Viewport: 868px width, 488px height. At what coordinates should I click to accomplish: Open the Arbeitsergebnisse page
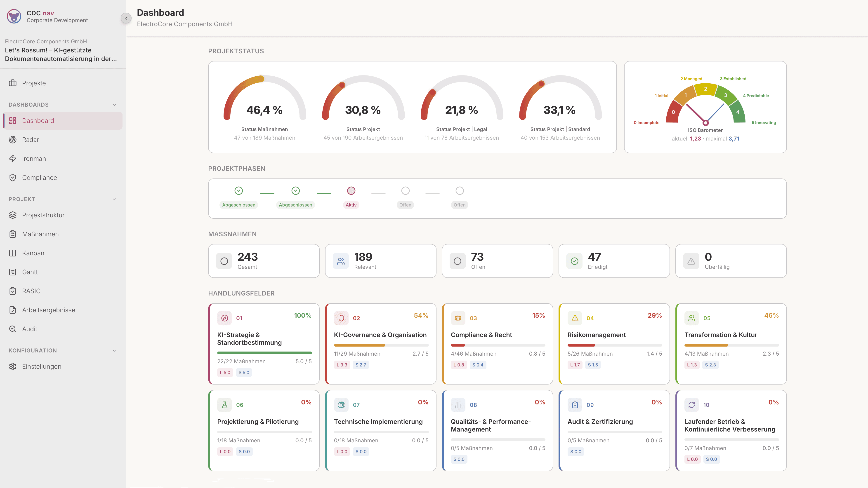point(48,310)
